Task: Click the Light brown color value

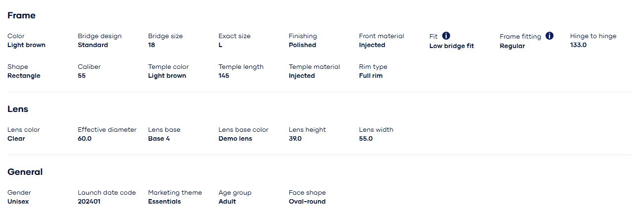Action: (26, 45)
